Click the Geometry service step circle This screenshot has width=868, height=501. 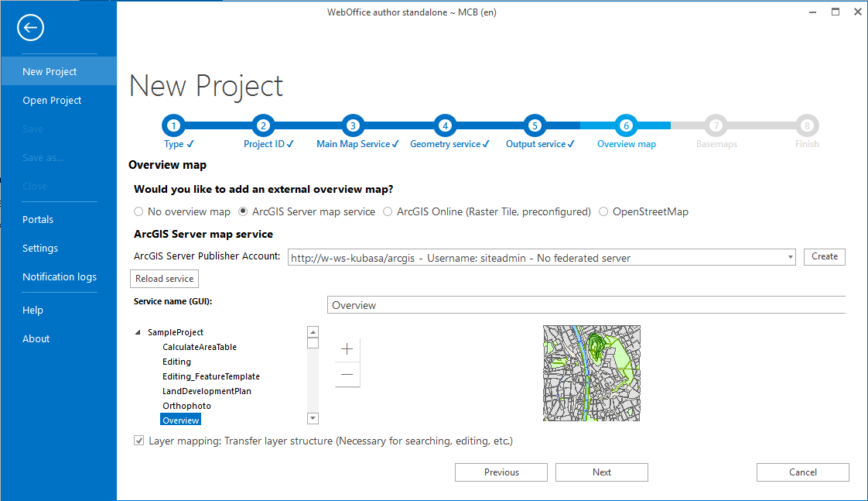tap(445, 125)
